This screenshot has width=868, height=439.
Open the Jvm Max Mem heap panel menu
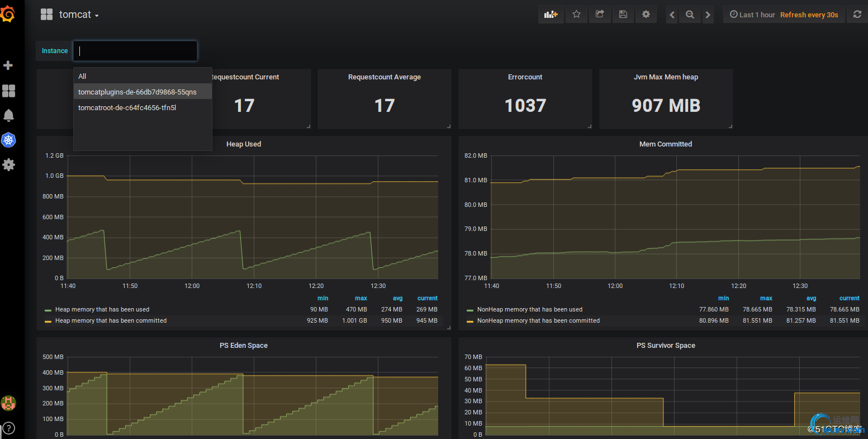666,77
